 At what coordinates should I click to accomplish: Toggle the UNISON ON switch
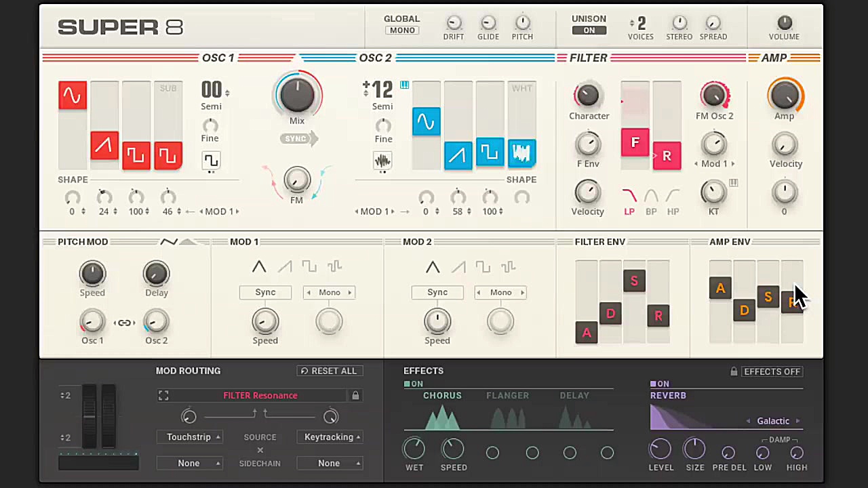pyautogui.click(x=589, y=30)
